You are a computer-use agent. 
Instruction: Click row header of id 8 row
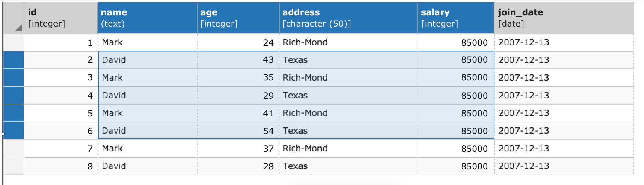(x=13, y=166)
